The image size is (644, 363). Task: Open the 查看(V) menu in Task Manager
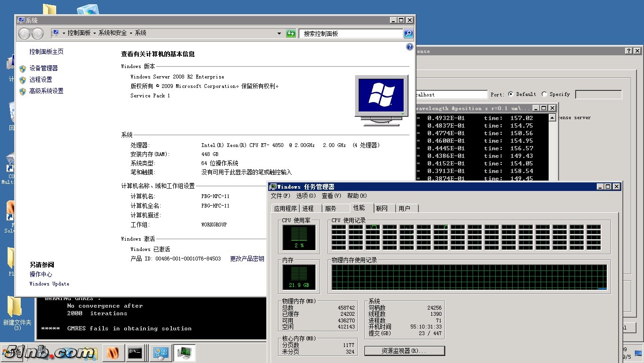pos(331,196)
